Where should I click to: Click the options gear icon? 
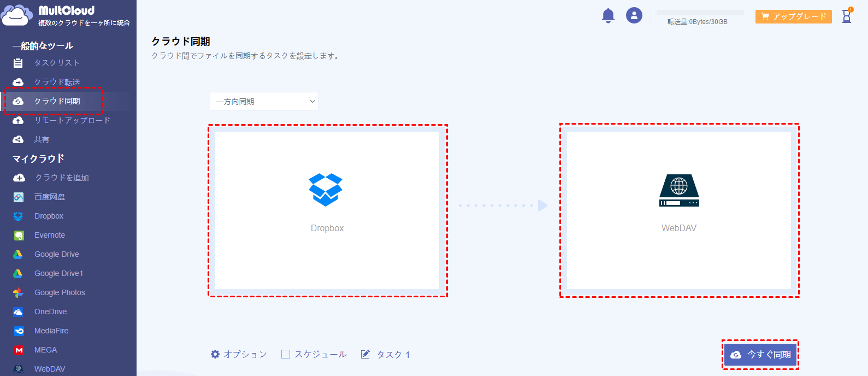click(215, 354)
